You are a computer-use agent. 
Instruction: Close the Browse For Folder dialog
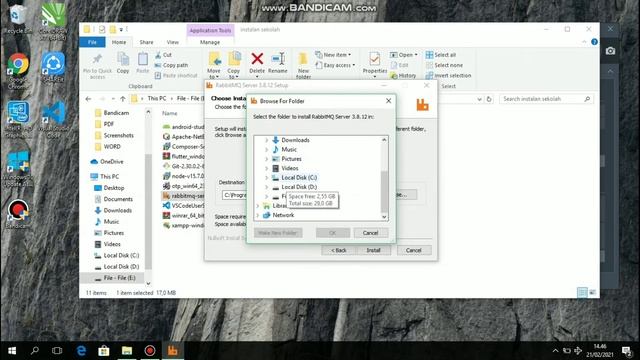pos(388,101)
